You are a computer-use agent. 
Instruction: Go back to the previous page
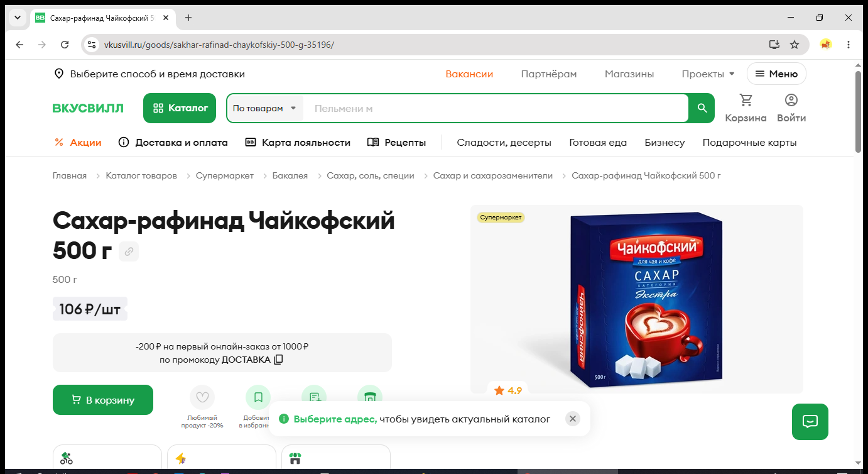click(x=19, y=45)
